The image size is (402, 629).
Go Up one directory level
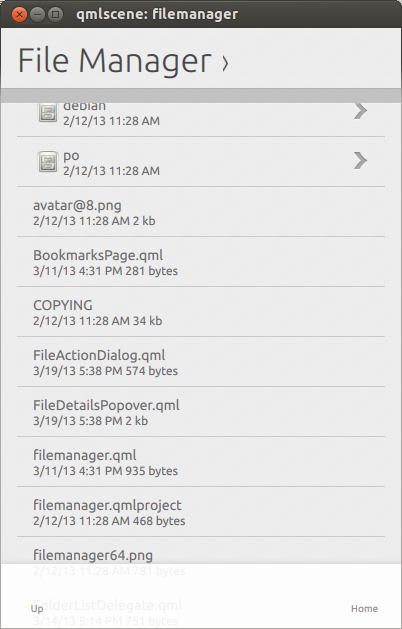[37, 609]
